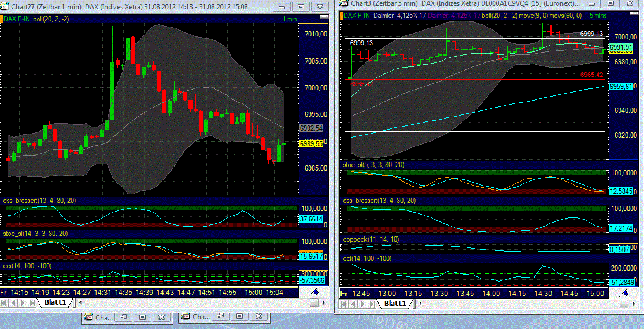The height and width of the screenshot is (329, 644).
Task: Click 7010,00 price axis label in Chart27
Action: pyautogui.click(x=316, y=34)
